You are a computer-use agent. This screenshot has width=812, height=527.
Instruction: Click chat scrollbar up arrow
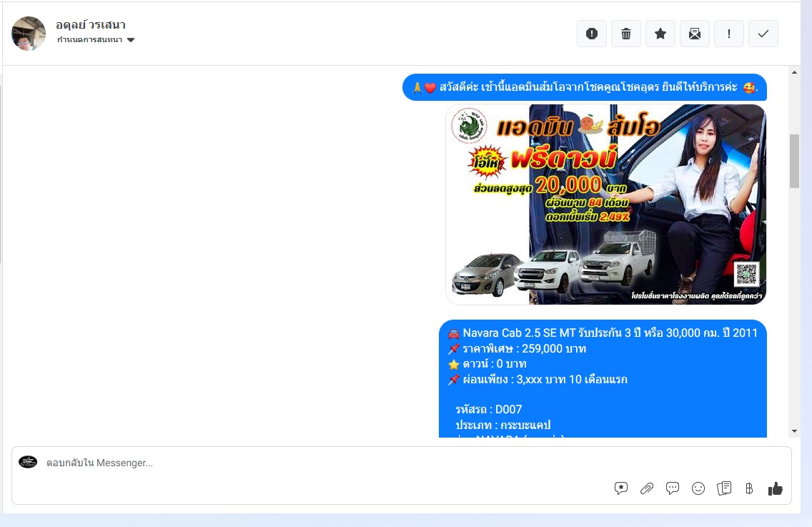click(794, 72)
